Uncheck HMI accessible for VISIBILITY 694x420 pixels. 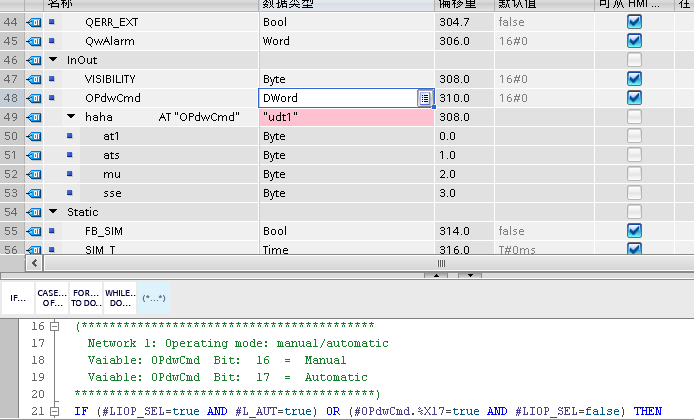coord(634,79)
